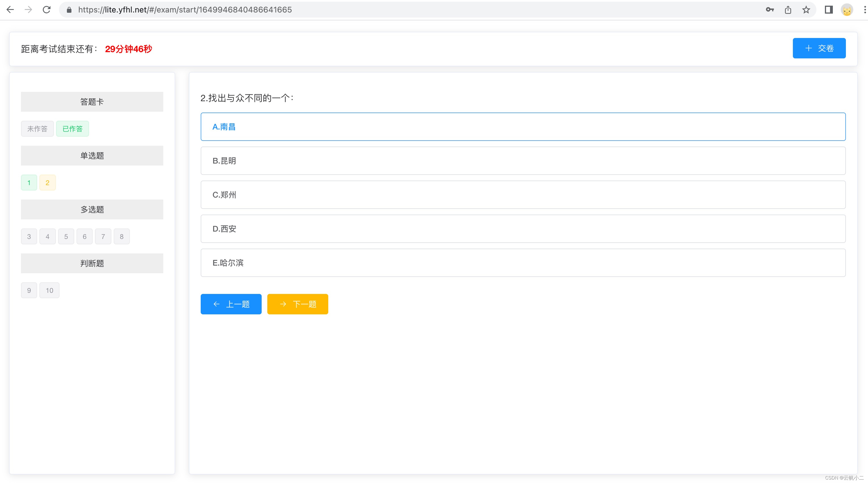Screen dimensions: 868x483
Task: Click the saved password key icon
Action: pos(770,9)
